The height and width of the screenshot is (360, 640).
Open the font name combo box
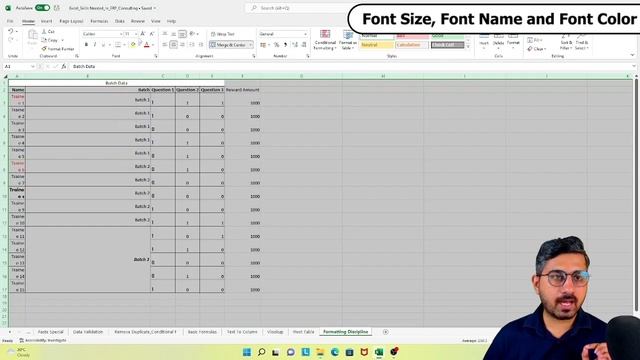[102, 34]
